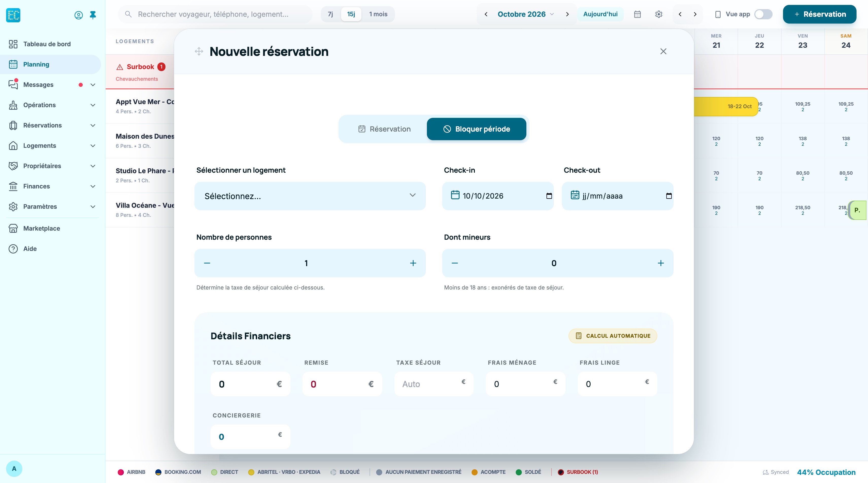
Task: Increase Nombre de personnes with plus
Action: point(413,263)
